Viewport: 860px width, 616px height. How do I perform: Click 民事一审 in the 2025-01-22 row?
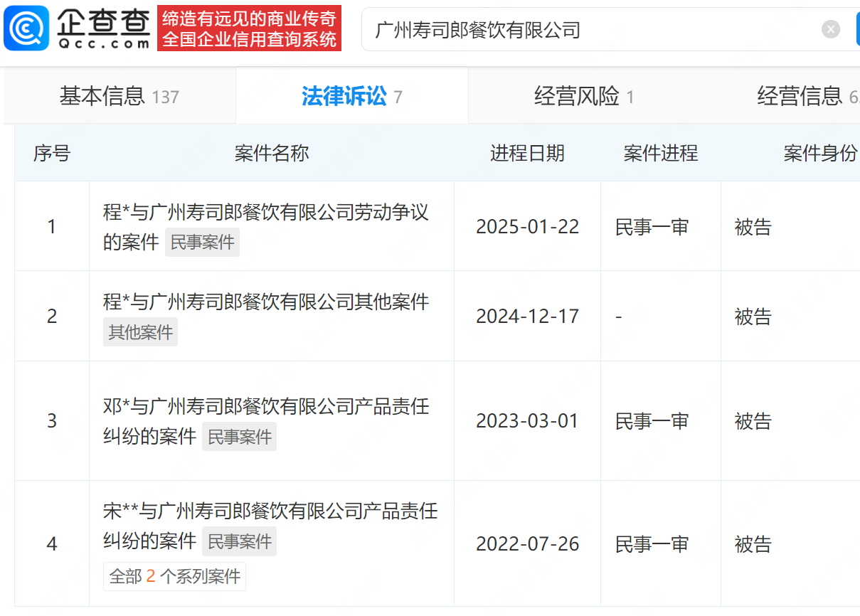tap(652, 227)
